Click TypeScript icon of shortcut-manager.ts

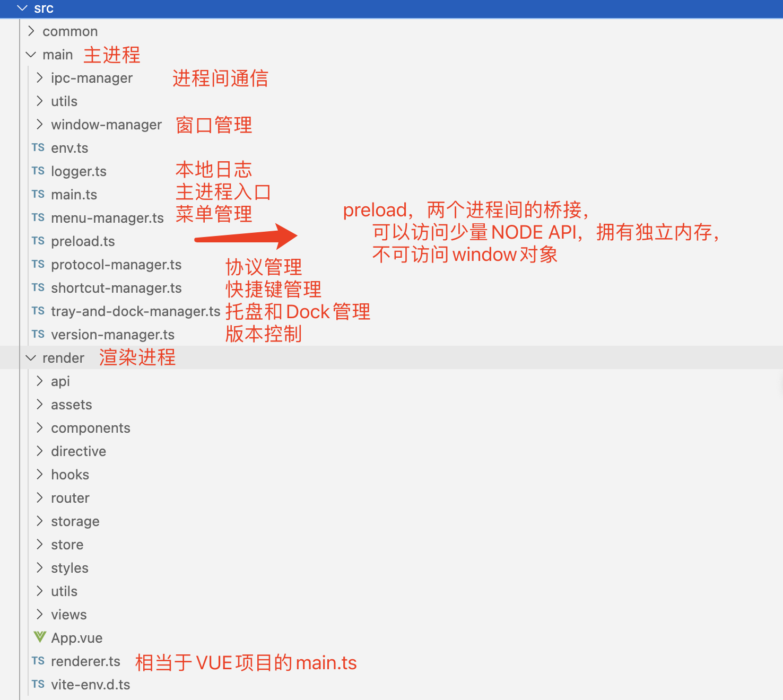click(x=38, y=287)
